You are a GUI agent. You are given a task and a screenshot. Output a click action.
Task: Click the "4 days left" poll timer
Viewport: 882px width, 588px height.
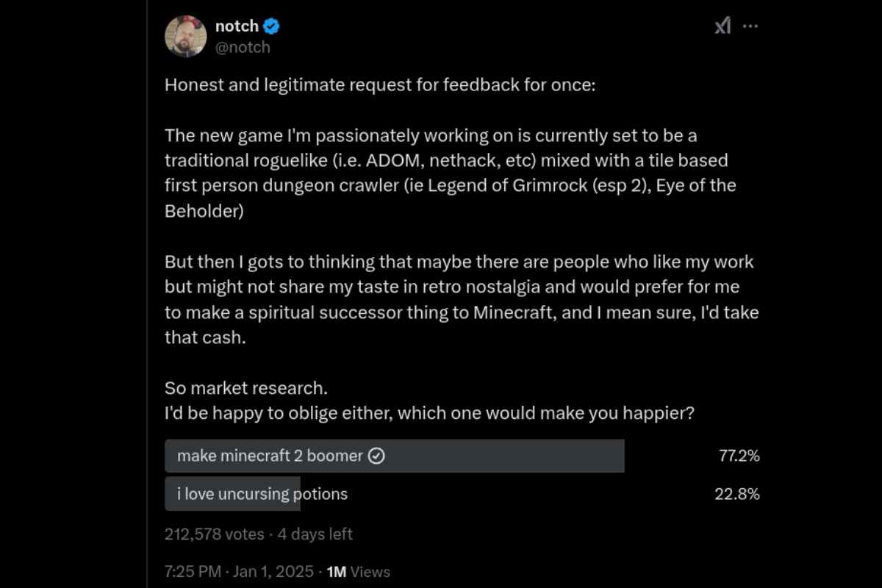(x=315, y=534)
